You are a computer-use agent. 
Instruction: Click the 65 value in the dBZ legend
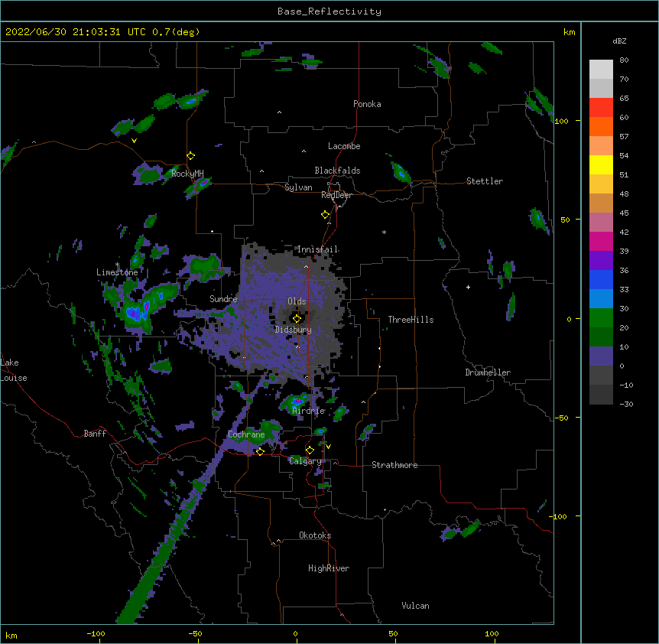tap(624, 98)
